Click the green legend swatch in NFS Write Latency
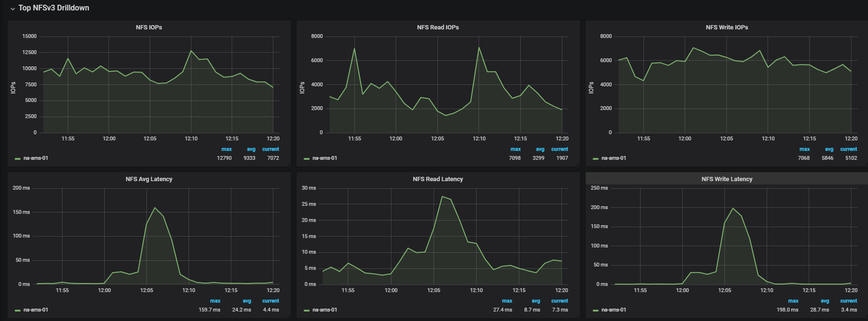Screen dimensions: 868x321 pyautogui.click(x=596, y=311)
